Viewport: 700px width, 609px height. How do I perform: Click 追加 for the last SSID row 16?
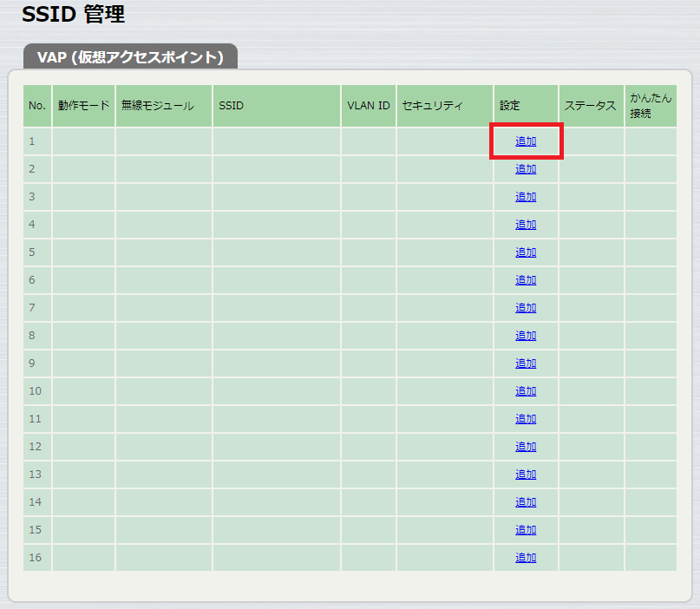coord(525,557)
